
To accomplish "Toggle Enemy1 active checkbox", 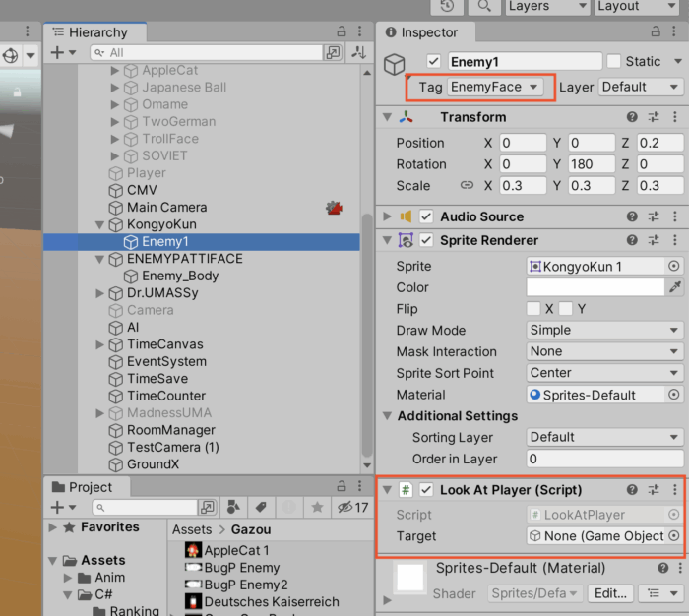I will (433, 61).
